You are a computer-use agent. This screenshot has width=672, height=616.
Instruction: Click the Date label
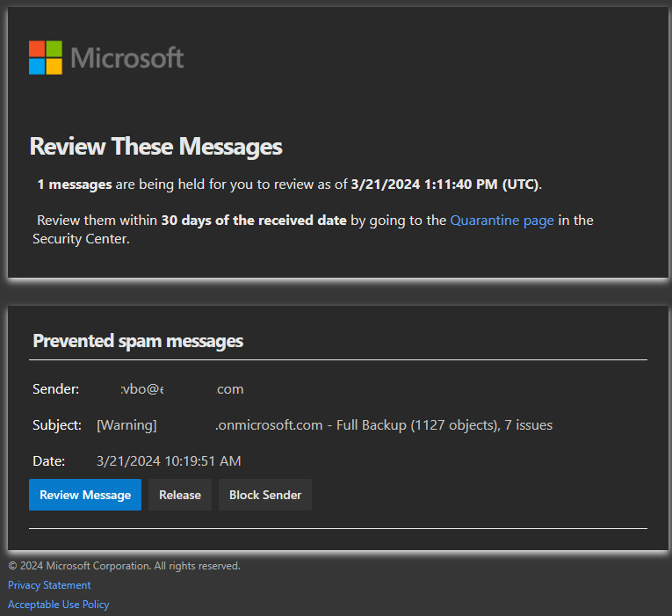(49, 461)
